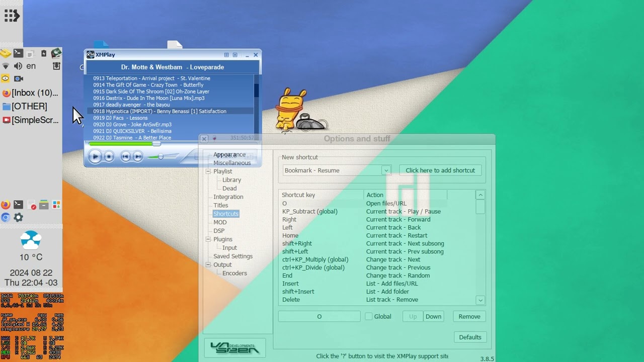644x362 pixels.
Task: Open the New shortcut Bookmark - Resume dropdown
Action: click(x=337, y=170)
